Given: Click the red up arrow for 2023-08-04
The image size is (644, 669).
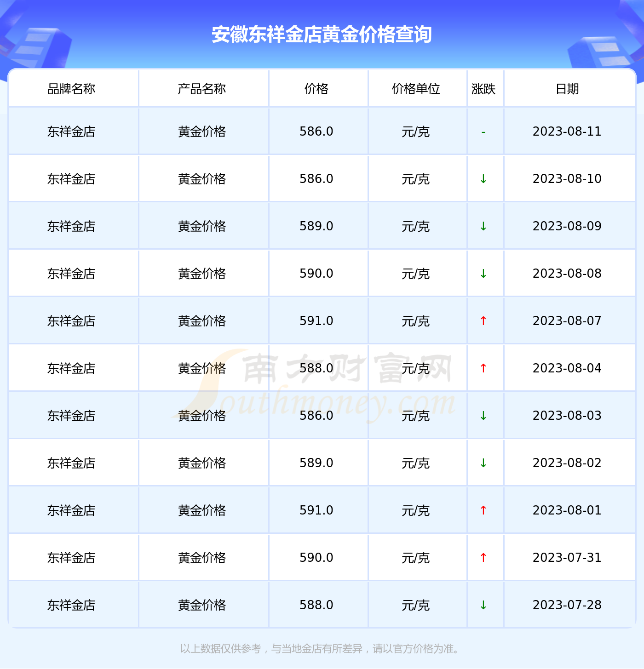Looking at the screenshot, I should coord(483,368).
